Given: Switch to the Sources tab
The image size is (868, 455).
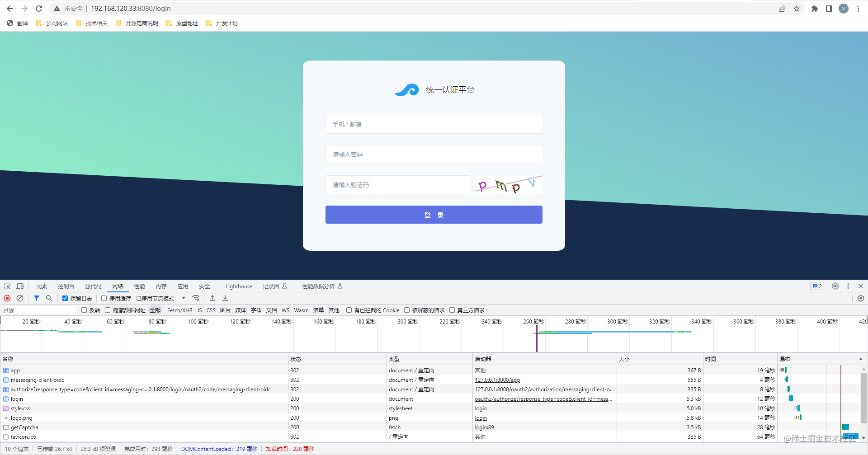Looking at the screenshot, I should pyautogui.click(x=93, y=286).
